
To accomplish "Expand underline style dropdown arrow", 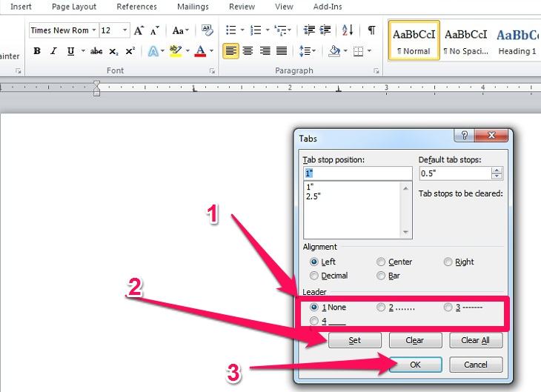I will [x=83, y=51].
